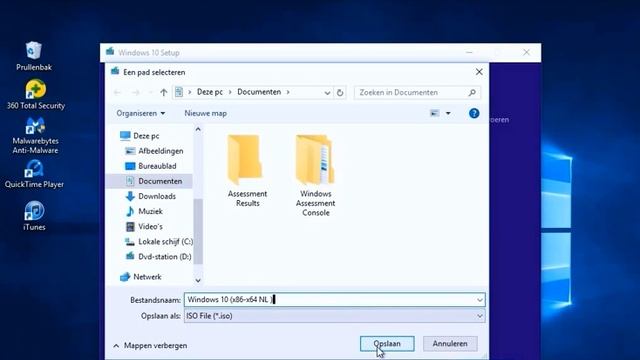The image size is (640, 360).
Task: Click Nieuwe map button
Action: pos(205,113)
